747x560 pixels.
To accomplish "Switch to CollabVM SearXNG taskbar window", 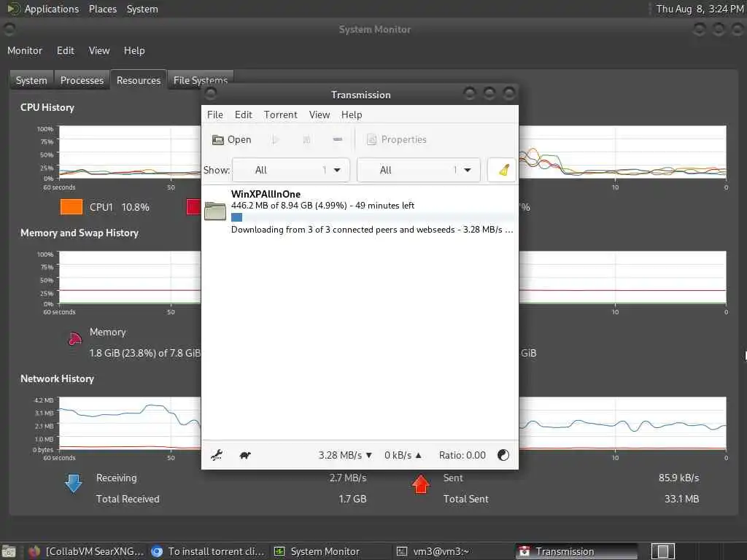I will [x=85, y=551].
